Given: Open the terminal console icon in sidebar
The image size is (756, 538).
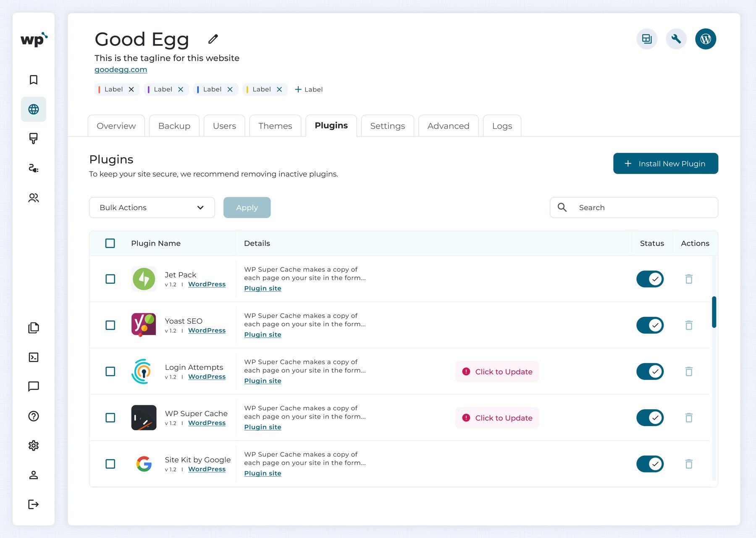Looking at the screenshot, I should [x=34, y=357].
